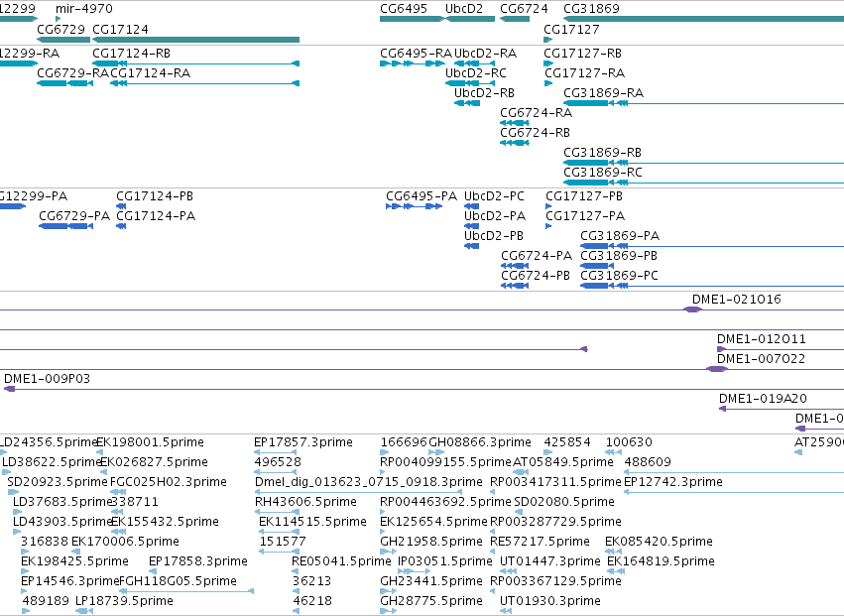Select protein UbcD2-PC label

tap(494, 196)
